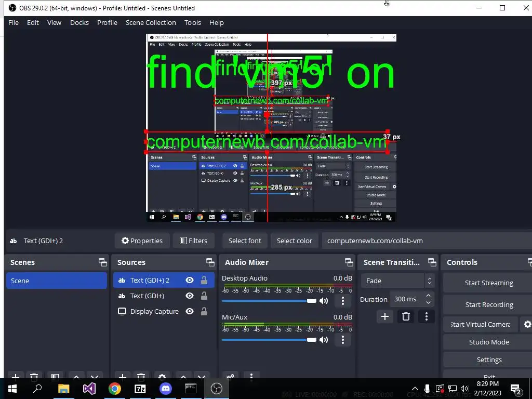Undock the Sources panel with its float icon
Viewport: 532px width, 399px height.
(210, 262)
